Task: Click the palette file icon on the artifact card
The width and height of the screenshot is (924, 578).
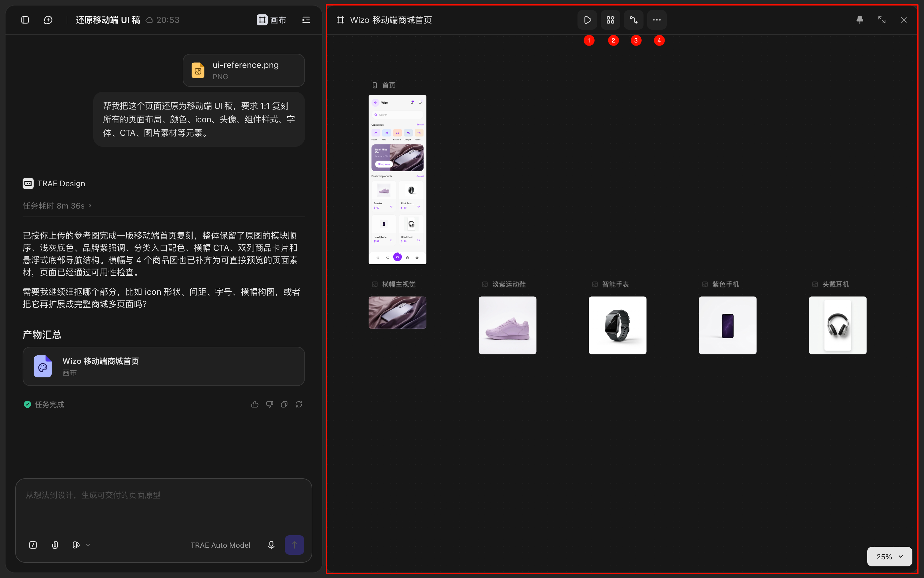Action: point(43,366)
